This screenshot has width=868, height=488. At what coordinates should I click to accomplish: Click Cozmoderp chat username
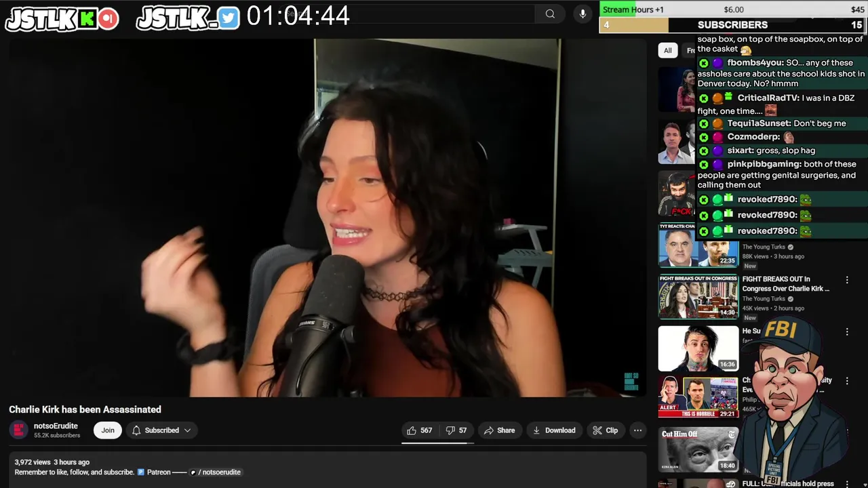click(753, 137)
